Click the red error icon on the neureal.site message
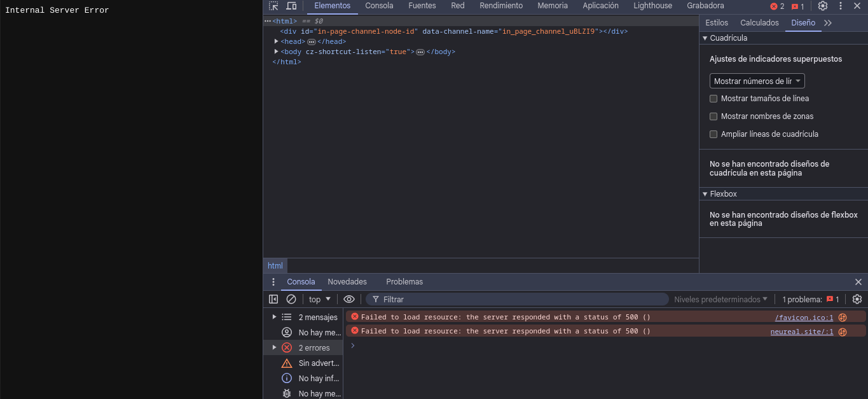The width and height of the screenshot is (868, 399). 355,330
